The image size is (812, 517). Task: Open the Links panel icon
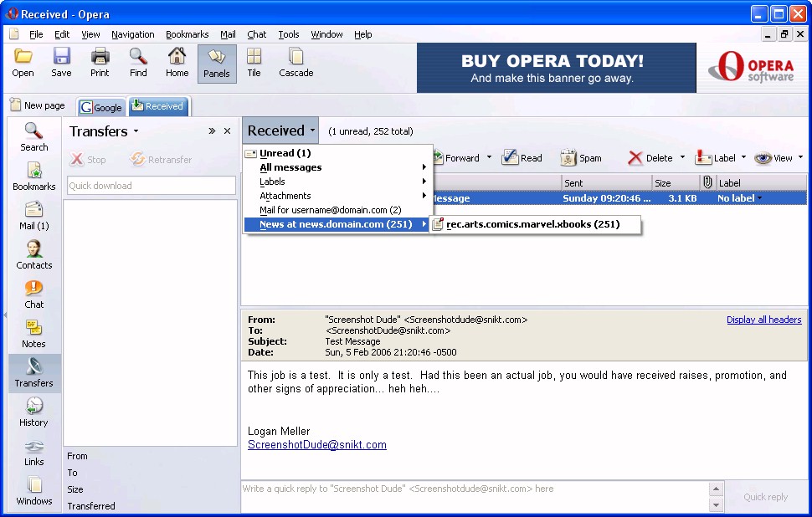[x=33, y=446]
